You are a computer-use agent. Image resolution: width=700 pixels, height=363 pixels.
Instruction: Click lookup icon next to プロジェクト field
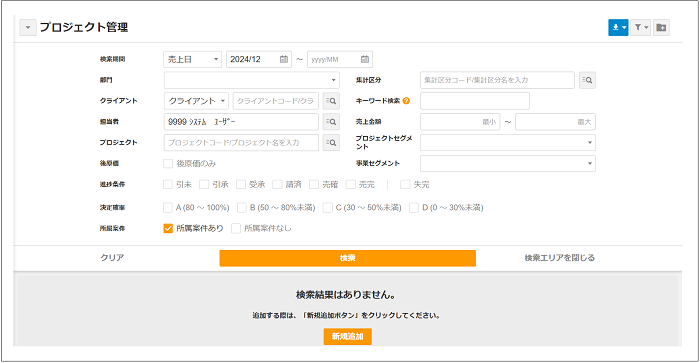tap(331, 142)
